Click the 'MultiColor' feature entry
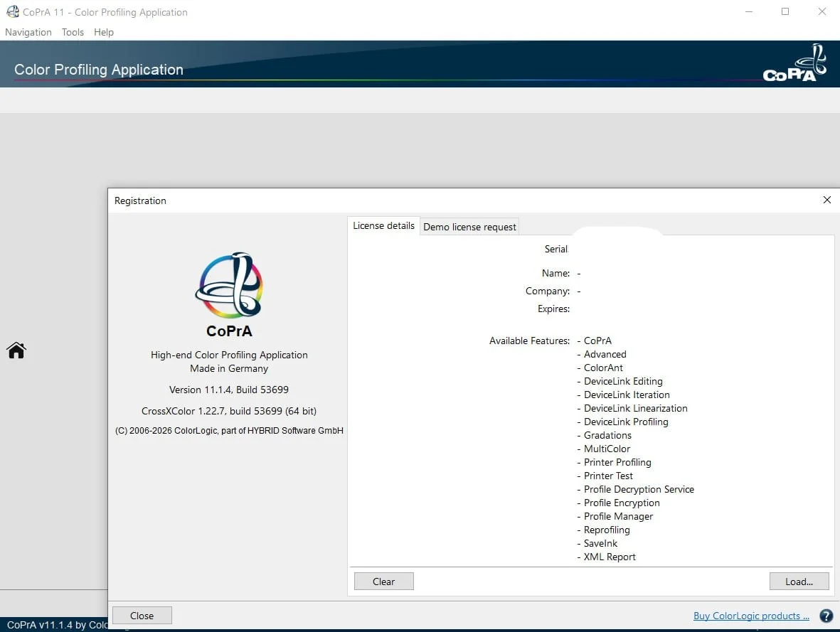This screenshot has height=632, width=840. [x=607, y=449]
